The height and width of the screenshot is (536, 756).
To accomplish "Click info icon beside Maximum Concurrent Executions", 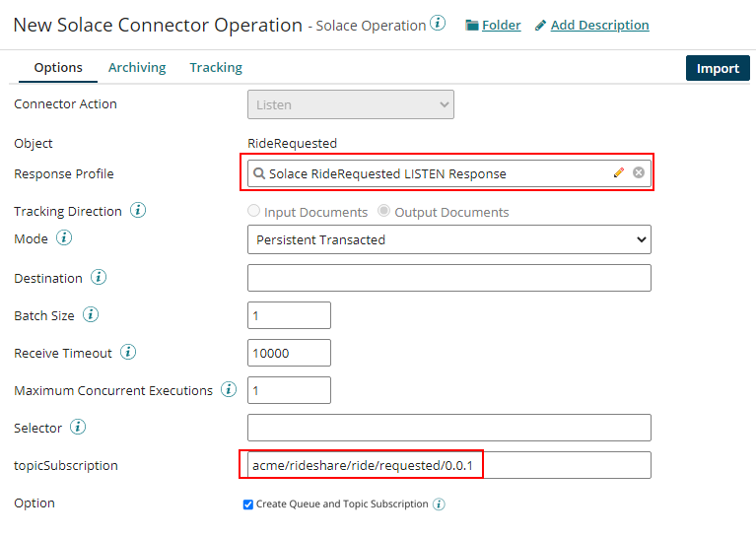I will click(229, 390).
